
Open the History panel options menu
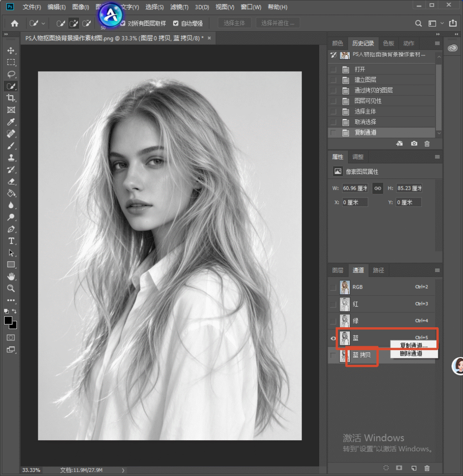click(437, 43)
